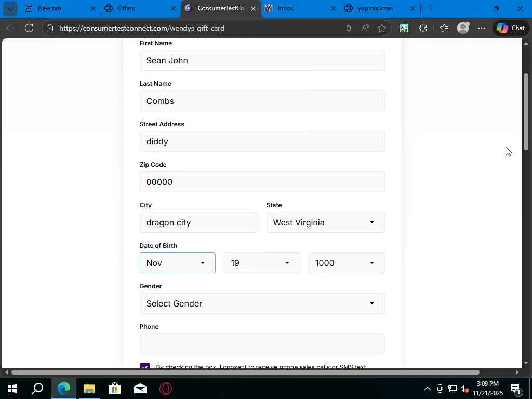Close the Offers tab
The width and height of the screenshot is (532, 399).
click(x=173, y=8)
